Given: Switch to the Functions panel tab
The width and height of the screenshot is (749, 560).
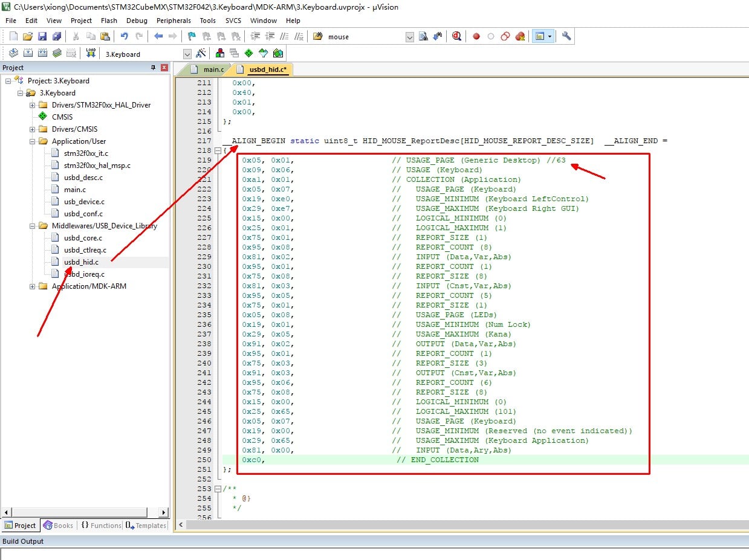Looking at the screenshot, I should (x=101, y=526).
